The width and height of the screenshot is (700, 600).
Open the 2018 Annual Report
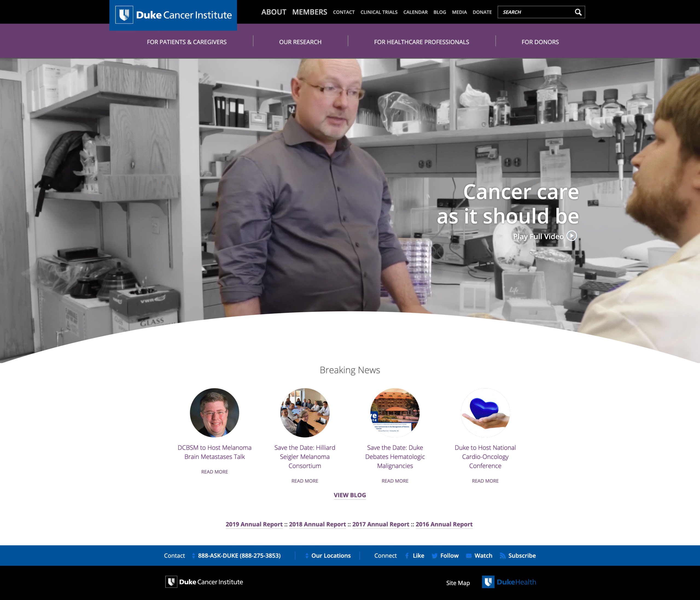tap(317, 524)
